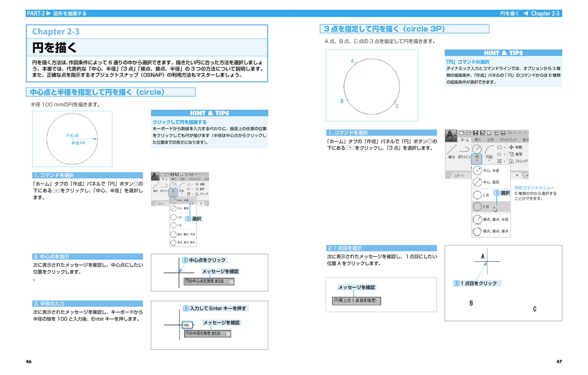The height and width of the screenshot is (375, 588).
Task: Switch to the スタート file tab on page 47
Action: point(459,175)
